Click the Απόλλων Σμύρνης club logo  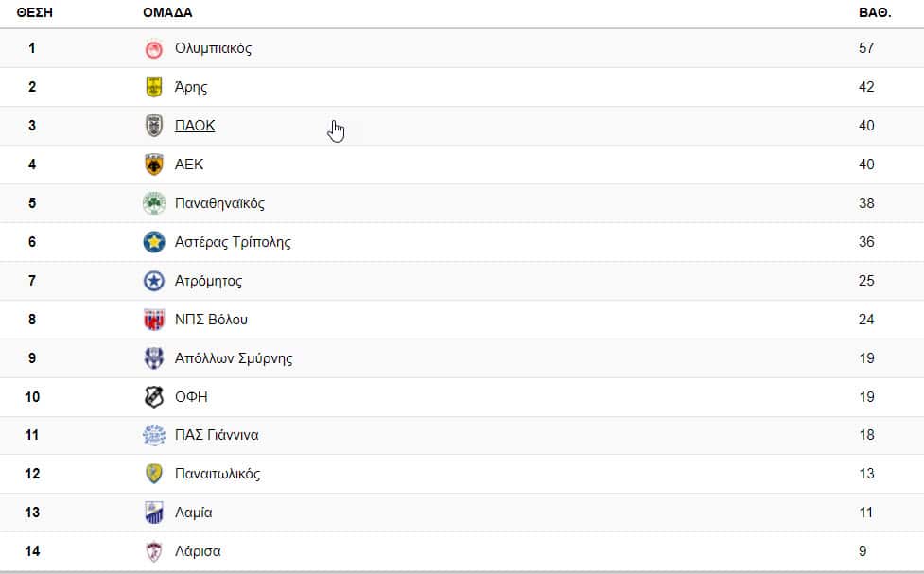coord(153,358)
